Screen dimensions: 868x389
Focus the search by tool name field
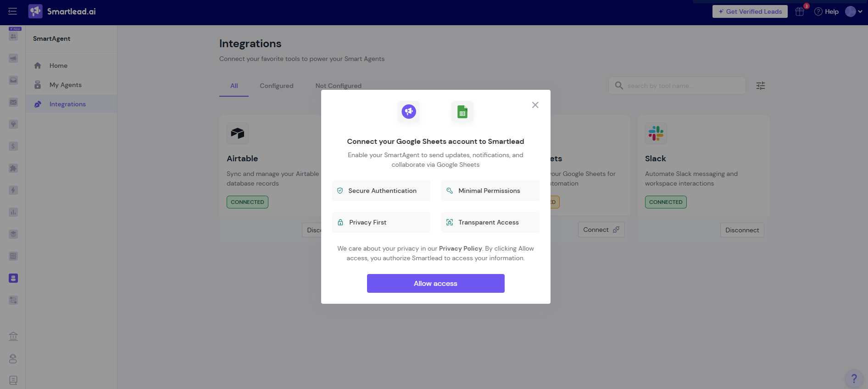(677, 86)
